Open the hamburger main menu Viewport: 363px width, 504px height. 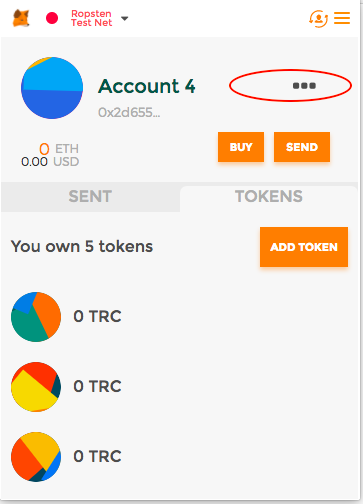pyautogui.click(x=342, y=18)
